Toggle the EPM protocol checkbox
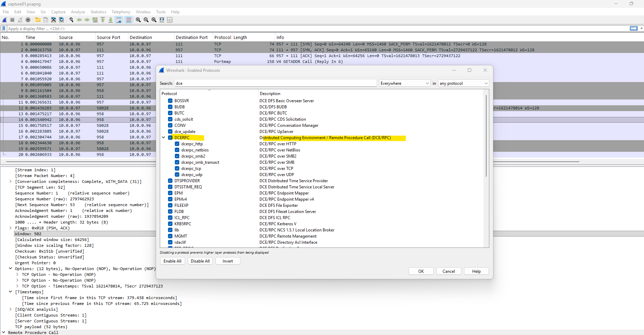This screenshot has width=644, height=335. (x=170, y=193)
